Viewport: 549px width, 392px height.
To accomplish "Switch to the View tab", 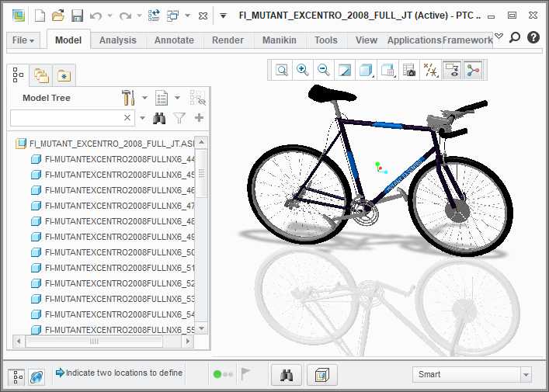I will [x=367, y=40].
